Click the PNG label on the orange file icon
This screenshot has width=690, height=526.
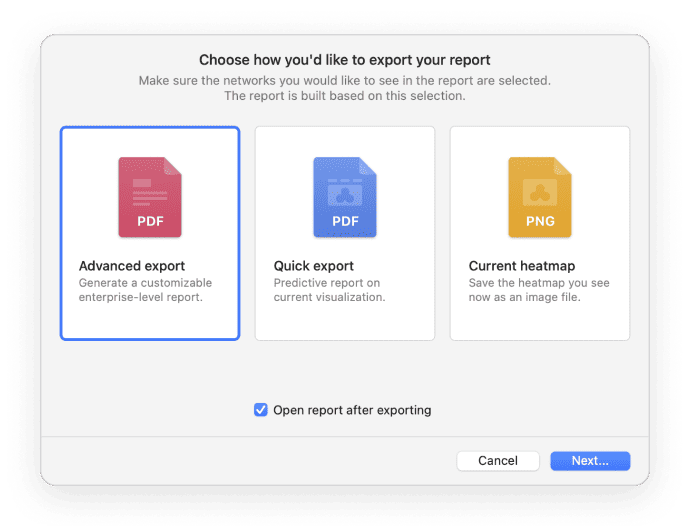pyautogui.click(x=540, y=221)
